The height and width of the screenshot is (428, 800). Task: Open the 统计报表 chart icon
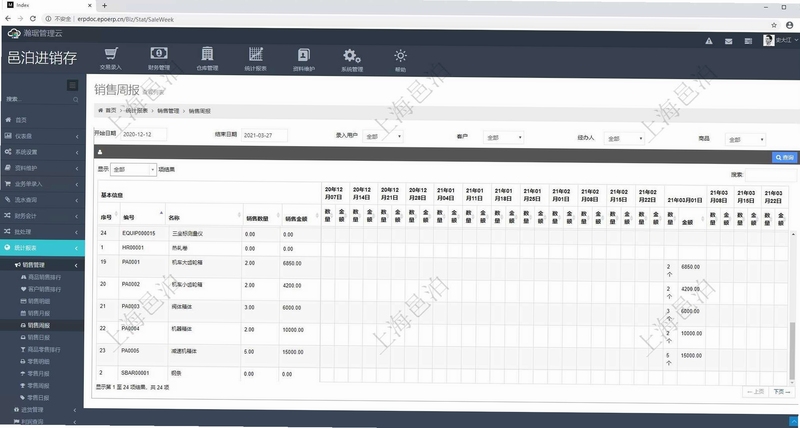click(256, 54)
